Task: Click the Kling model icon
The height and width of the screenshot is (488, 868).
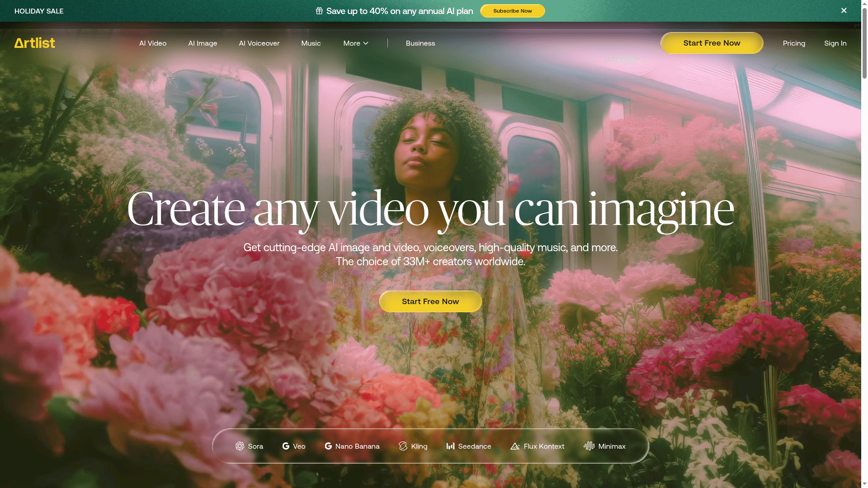Action: coord(403,446)
